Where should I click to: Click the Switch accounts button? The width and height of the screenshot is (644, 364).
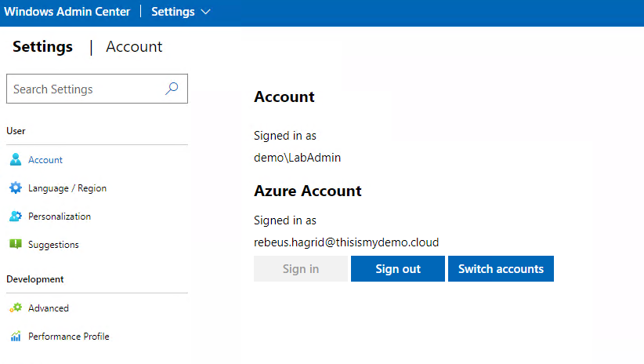[501, 269]
